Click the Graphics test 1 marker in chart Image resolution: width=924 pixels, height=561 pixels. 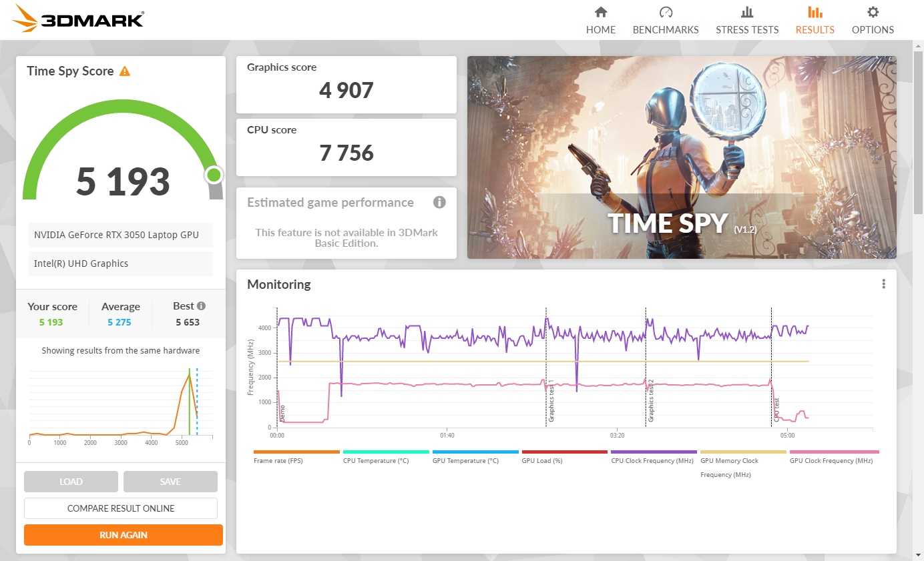pos(551,401)
